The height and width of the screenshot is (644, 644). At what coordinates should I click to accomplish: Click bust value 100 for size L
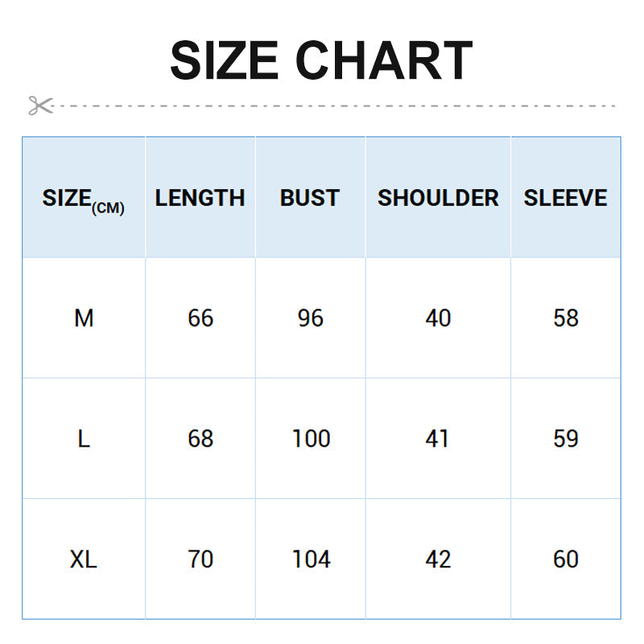[x=311, y=439]
